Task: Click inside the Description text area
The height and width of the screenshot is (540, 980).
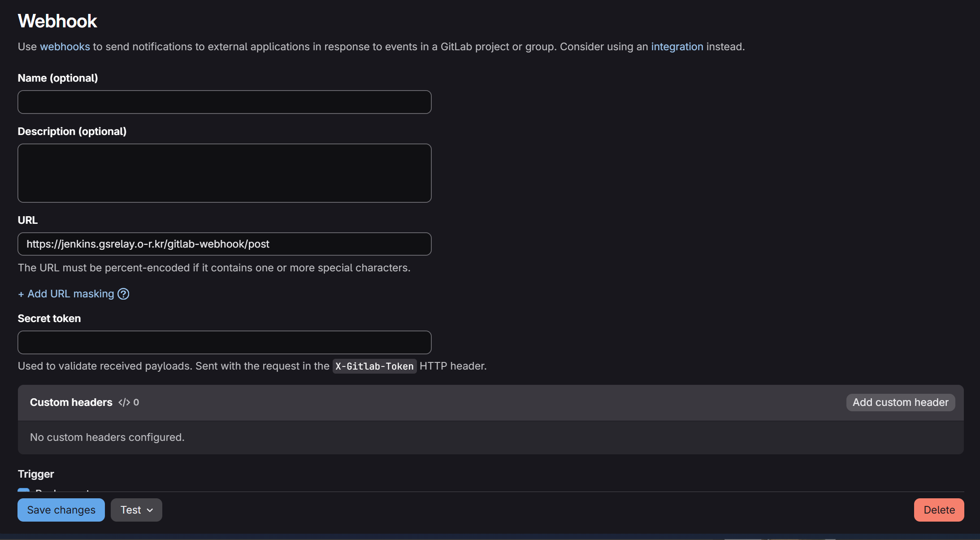Action: point(224,173)
